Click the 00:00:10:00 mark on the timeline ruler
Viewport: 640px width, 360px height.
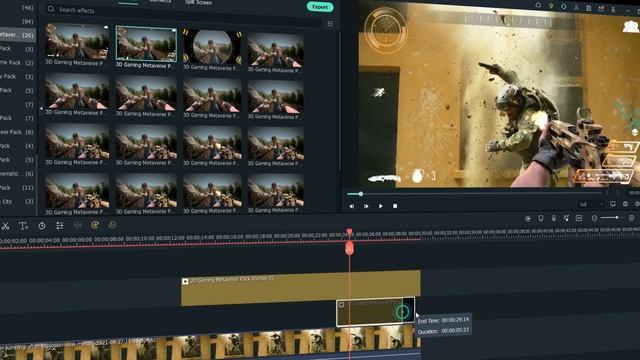point(140,238)
